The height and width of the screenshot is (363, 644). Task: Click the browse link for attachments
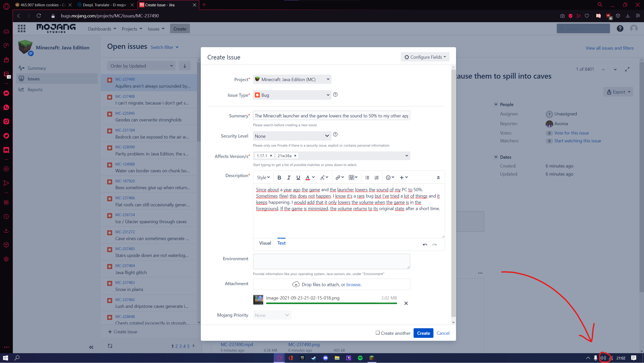(x=353, y=285)
